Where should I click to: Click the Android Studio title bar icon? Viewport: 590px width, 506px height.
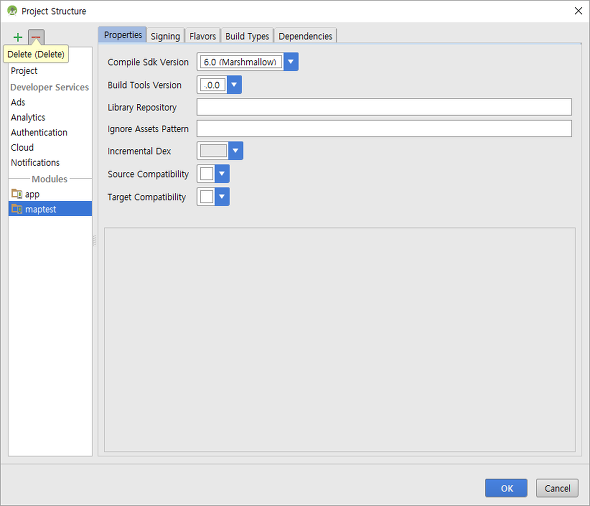pos(12,11)
